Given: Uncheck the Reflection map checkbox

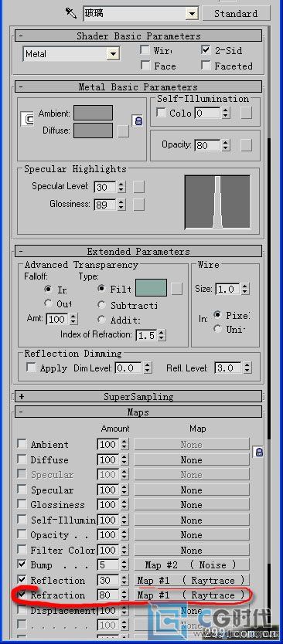Looking at the screenshot, I should click(22, 579).
